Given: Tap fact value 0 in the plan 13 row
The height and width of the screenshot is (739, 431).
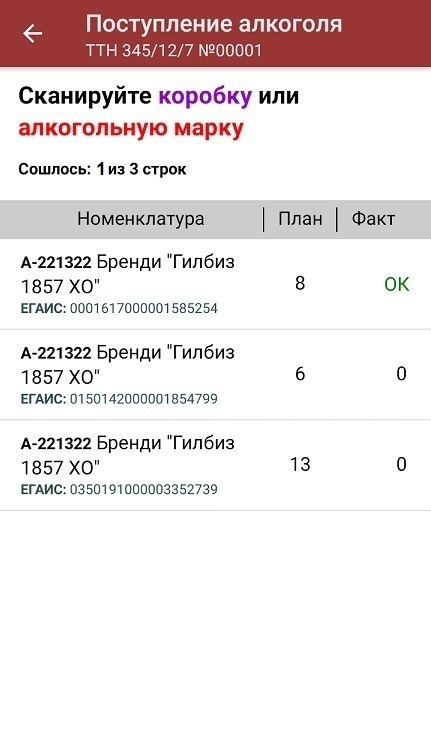Looking at the screenshot, I should (x=401, y=464).
